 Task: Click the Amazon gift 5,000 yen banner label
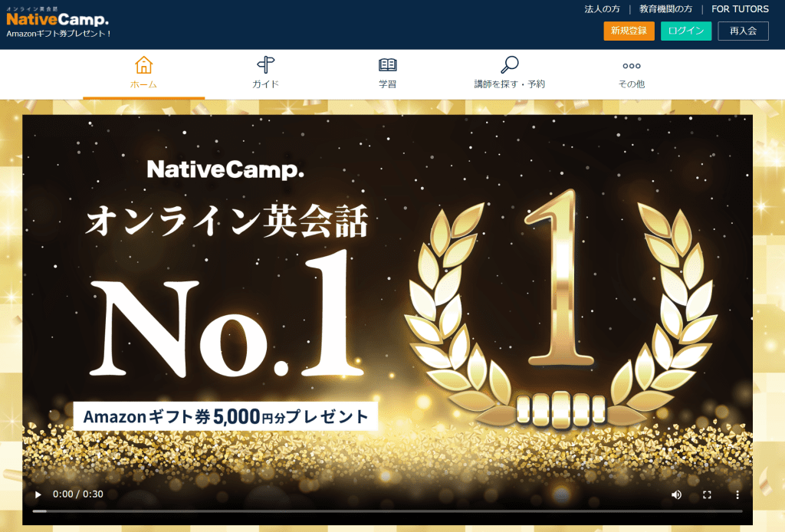225,416
